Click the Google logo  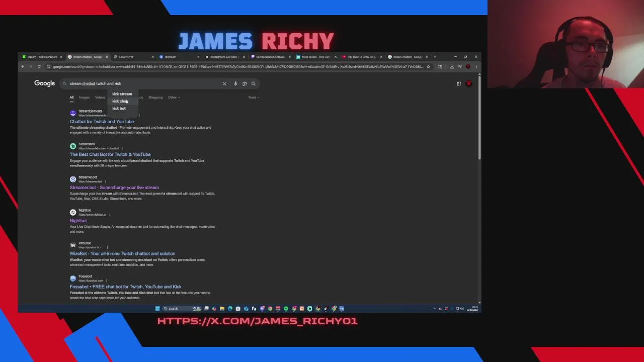coord(44,83)
